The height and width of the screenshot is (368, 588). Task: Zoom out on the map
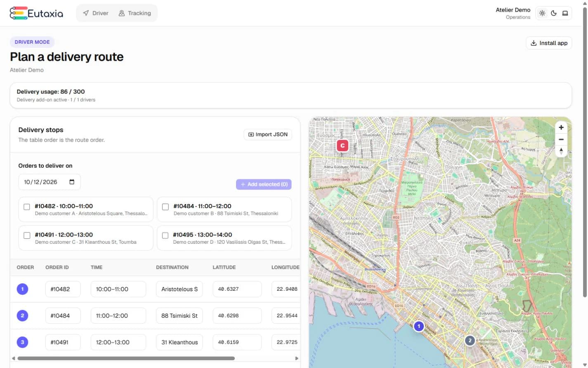[x=561, y=140]
